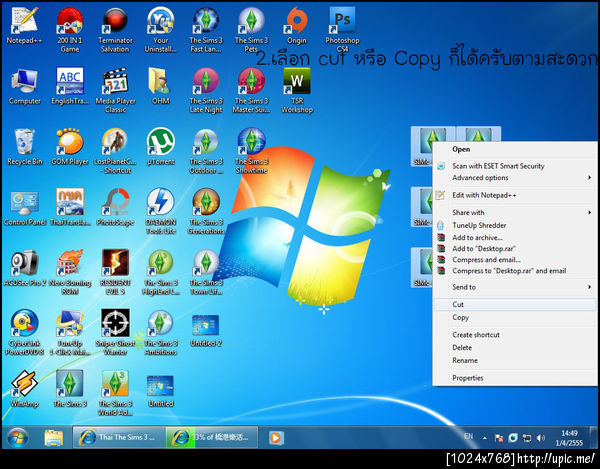Viewport: 600px width, 469px height.
Task: Select CyberLink PowerDVD 8 icon
Action: click(24, 333)
